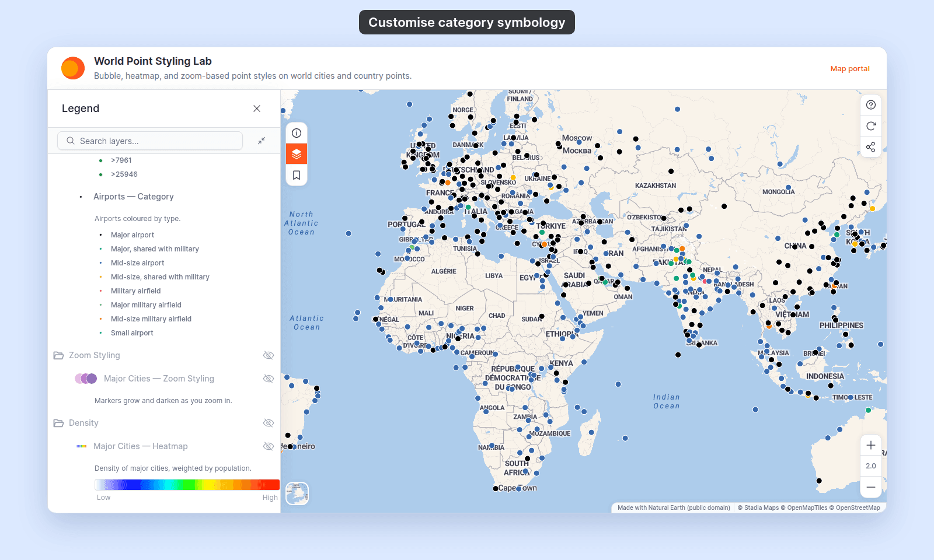Open OpenMapTiles attribution link
The image size is (934, 560).
pyautogui.click(x=804, y=508)
